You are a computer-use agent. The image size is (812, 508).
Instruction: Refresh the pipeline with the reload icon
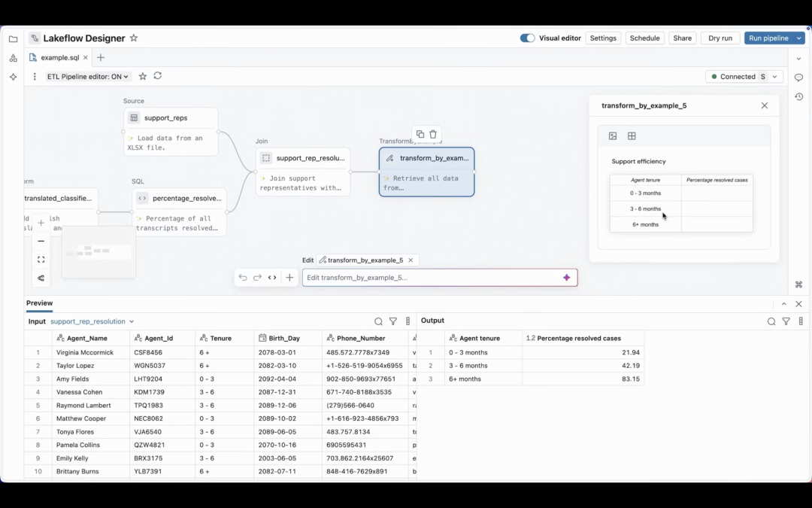click(x=158, y=76)
